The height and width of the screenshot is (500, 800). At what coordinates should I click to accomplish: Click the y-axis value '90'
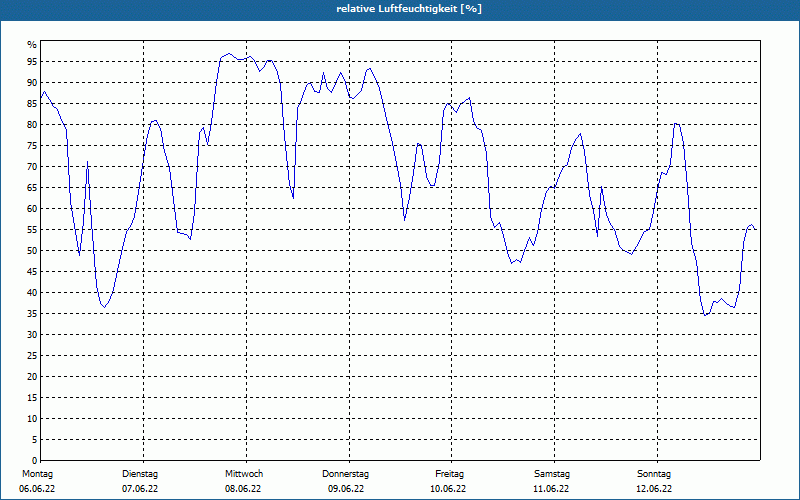pyautogui.click(x=32, y=83)
